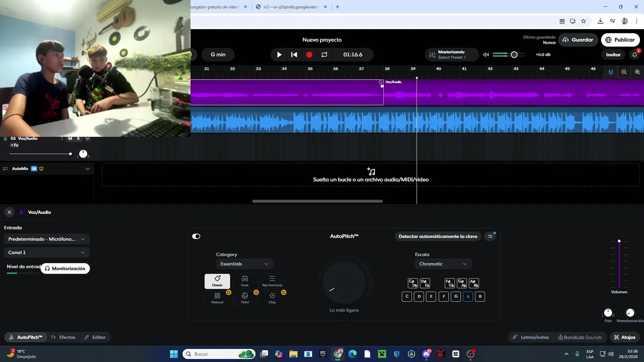Open the Category Essentials dropdown

point(245,264)
